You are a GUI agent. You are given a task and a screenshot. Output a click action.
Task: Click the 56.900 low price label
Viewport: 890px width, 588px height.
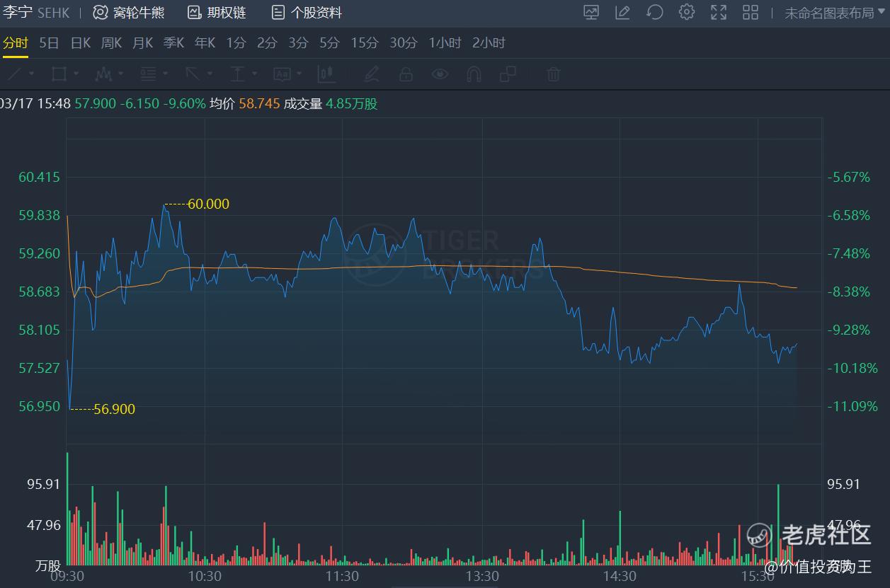[x=113, y=409]
